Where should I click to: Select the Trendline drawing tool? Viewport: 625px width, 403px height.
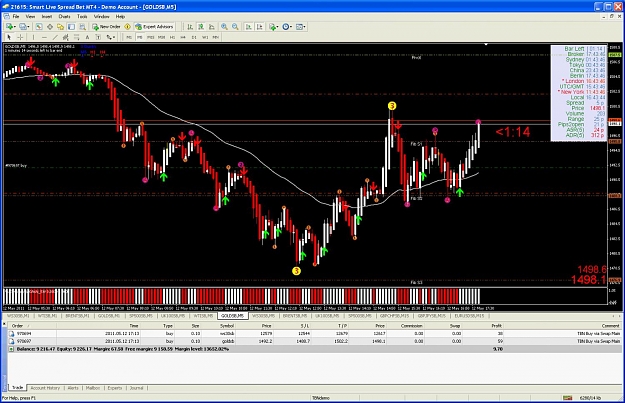coord(55,37)
